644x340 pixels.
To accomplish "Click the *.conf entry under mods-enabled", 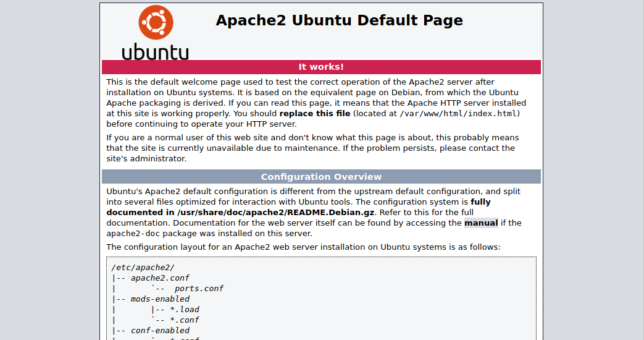I will [x=185, y=320].
